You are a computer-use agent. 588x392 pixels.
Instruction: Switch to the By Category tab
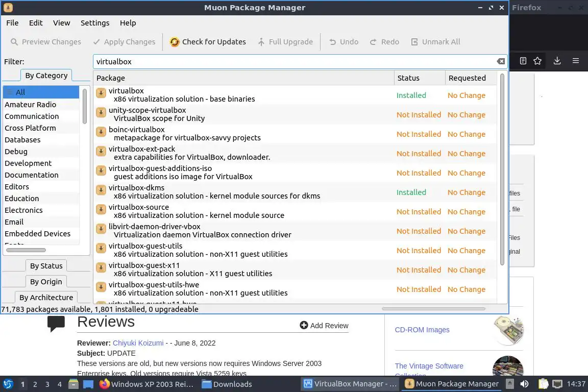pos(46,76)
